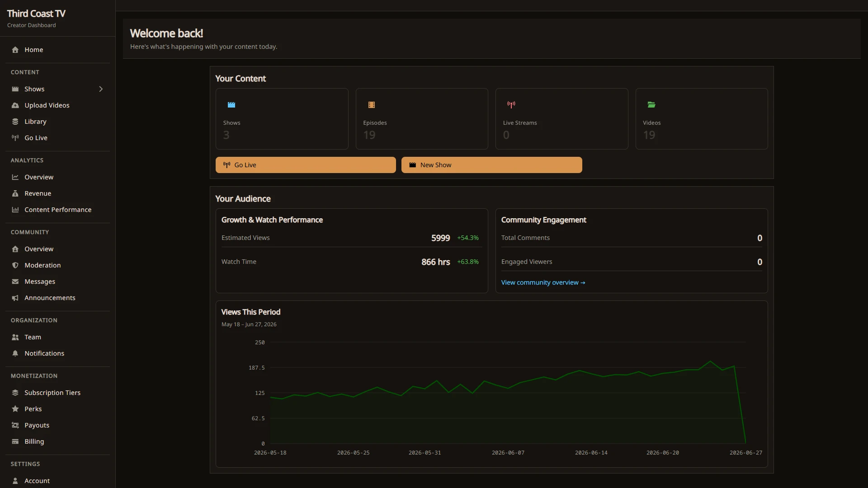Click the Messages envelope icon
The width and height of the screenshot is (868, 488).
pos(15,282)
